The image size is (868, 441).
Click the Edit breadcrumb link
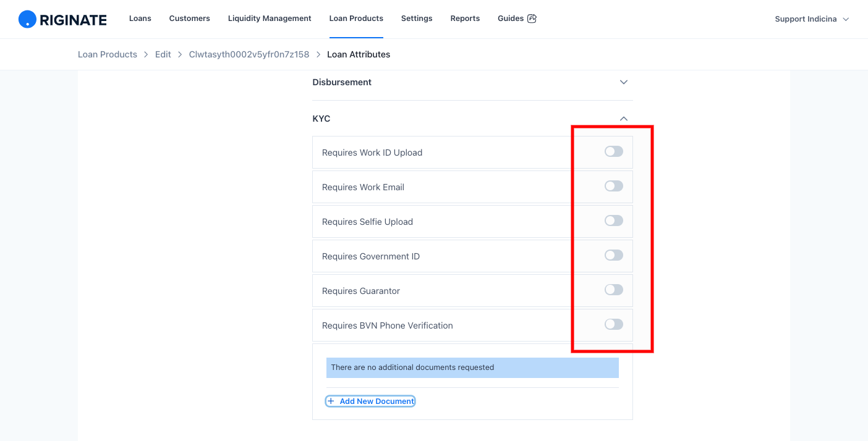click(163, 54)
